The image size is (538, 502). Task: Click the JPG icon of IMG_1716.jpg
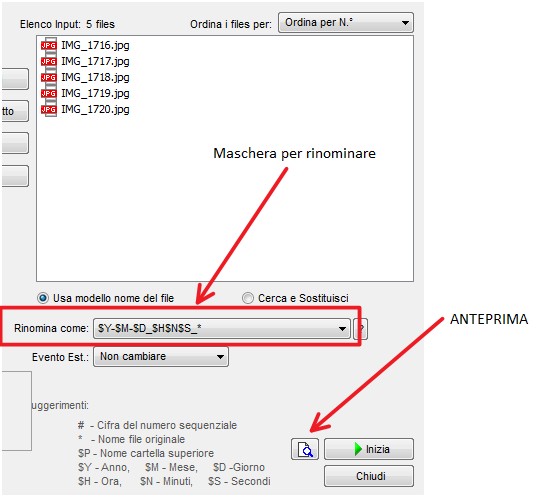pyautogui.click(x=48, y=45)
